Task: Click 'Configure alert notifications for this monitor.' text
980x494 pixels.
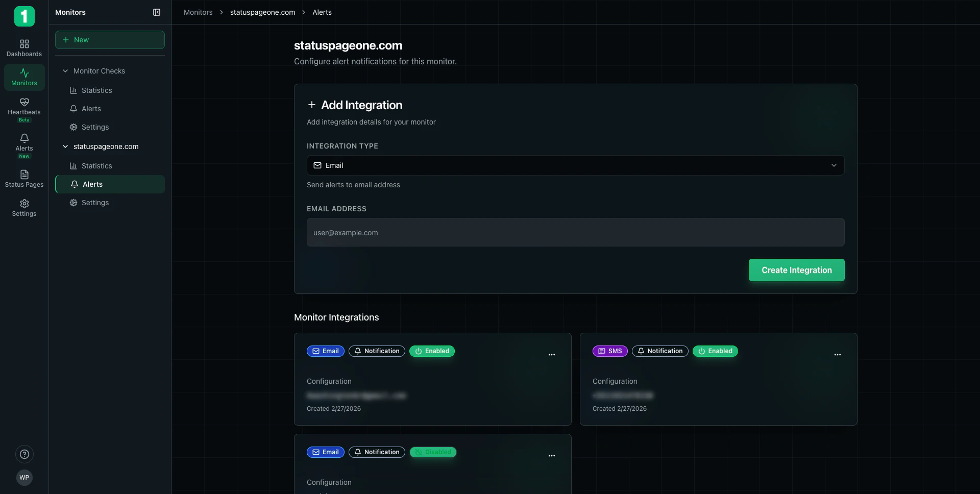Action: (375, 61)
